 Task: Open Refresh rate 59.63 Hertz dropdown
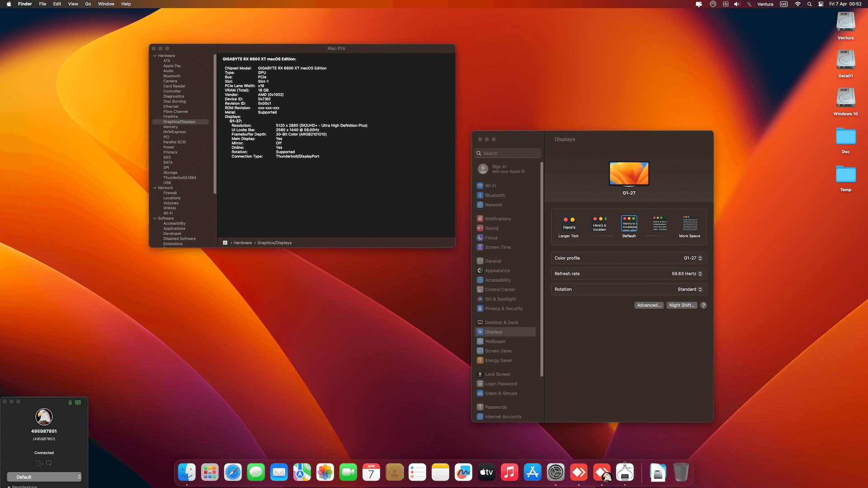tap(687, 274)
